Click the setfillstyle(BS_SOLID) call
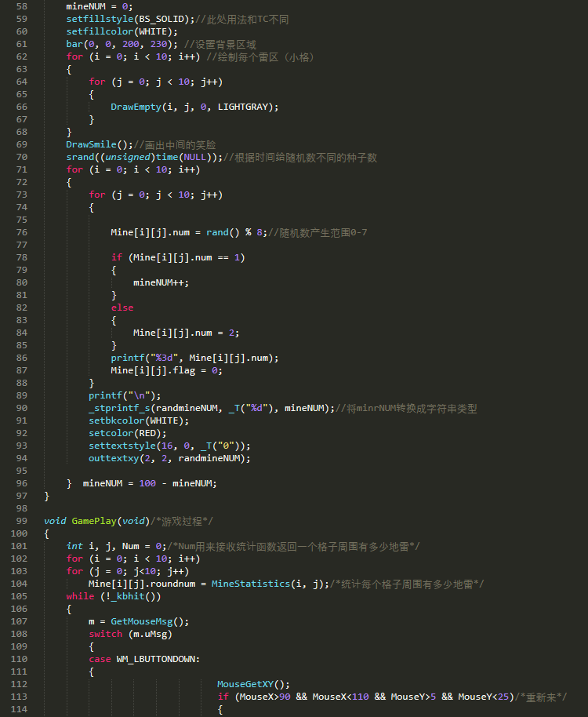 point(130,19)
